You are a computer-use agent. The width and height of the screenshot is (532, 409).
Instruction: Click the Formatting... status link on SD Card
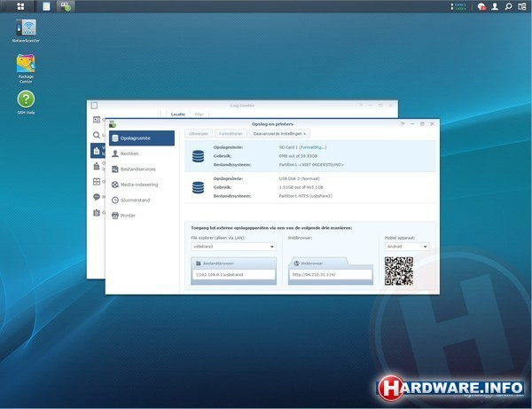(313, 147)
